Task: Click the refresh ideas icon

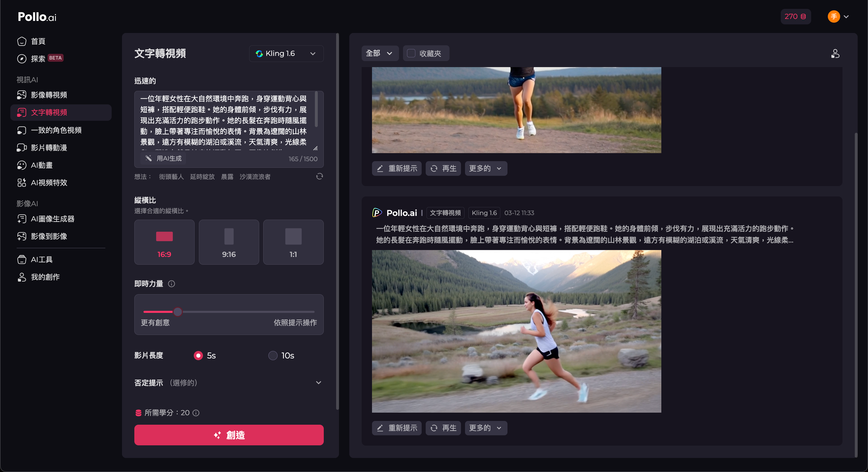Action: point(319,176)
